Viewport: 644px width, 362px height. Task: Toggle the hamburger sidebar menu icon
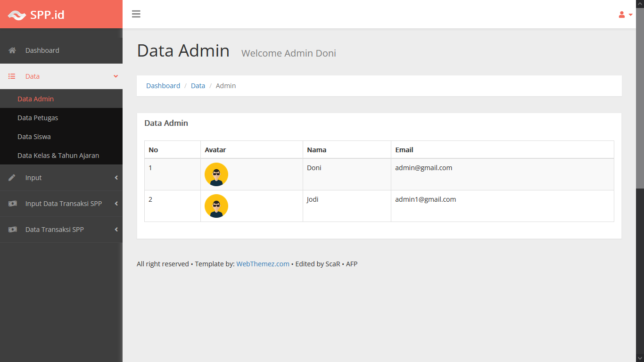click(x=136, y=14)
